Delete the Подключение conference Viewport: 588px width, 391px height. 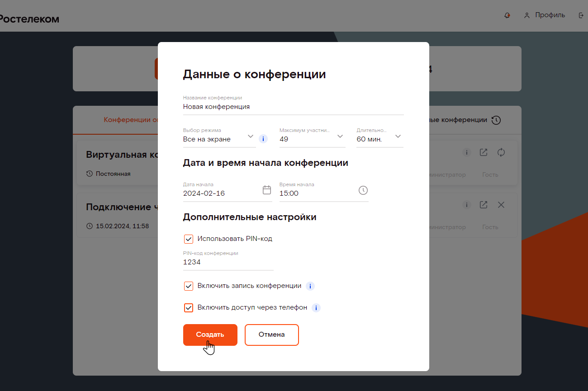(501, 205)
